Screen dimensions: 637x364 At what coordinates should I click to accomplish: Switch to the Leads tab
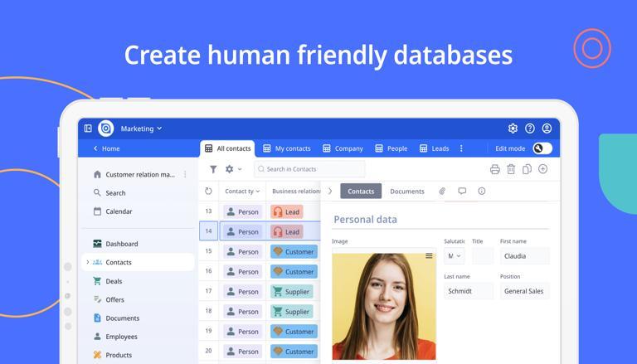[x=434, y=148]
